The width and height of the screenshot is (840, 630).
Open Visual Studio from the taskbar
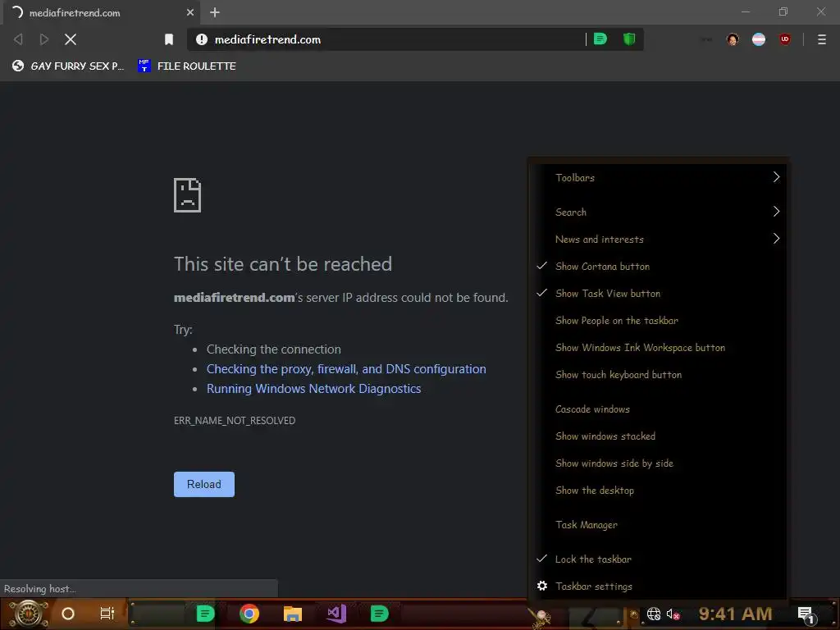(336, 614)
